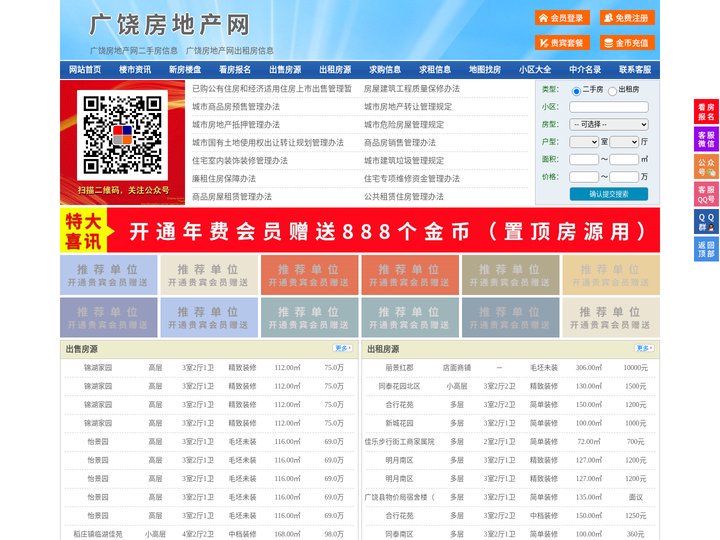Open 公共租赁住房管理办法 link
This screenshot has height=540, width=720.
tap(404, 197)
